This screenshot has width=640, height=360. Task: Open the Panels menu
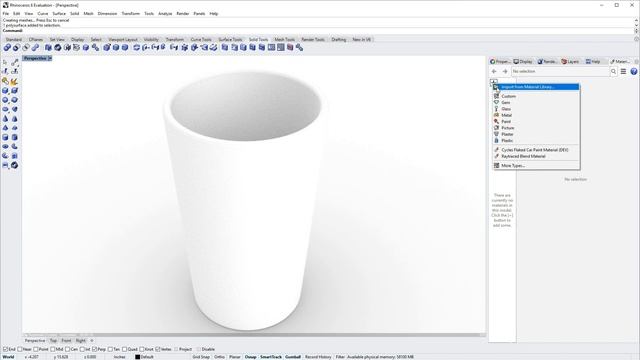tap(199, 13)
